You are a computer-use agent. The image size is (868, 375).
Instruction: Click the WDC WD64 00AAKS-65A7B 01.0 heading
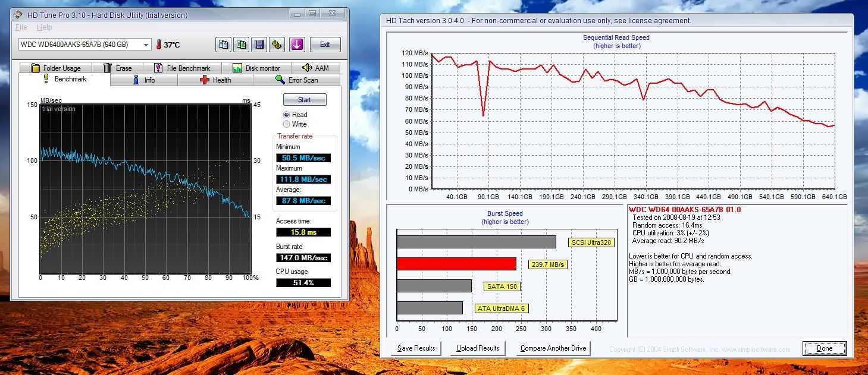pos(685,210)
